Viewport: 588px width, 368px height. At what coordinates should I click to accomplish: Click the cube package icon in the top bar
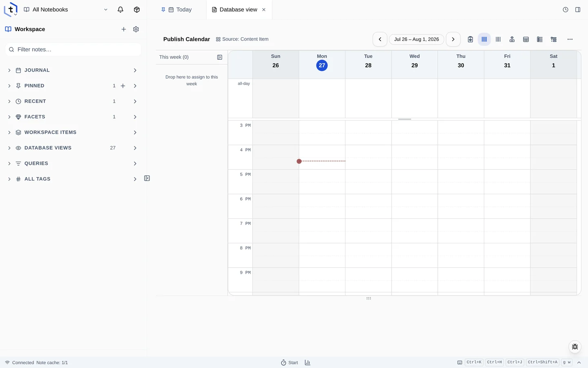point(137,9)
